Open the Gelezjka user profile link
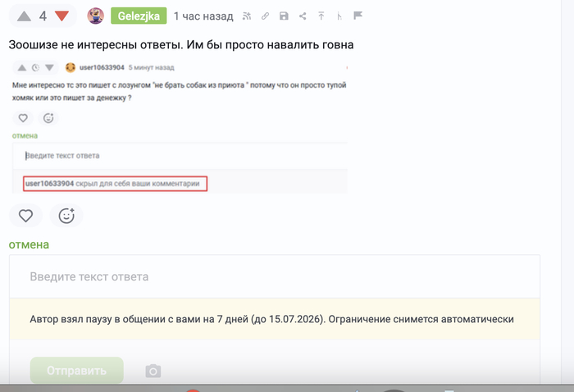Screen dimensions: 574x392 coord(139,16)
